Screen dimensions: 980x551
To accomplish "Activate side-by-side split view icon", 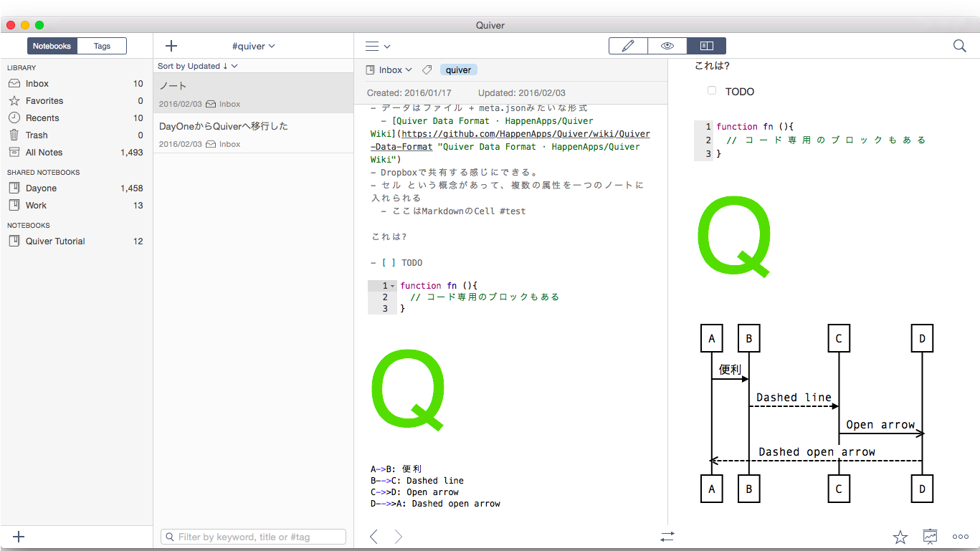I will (706, 45).
